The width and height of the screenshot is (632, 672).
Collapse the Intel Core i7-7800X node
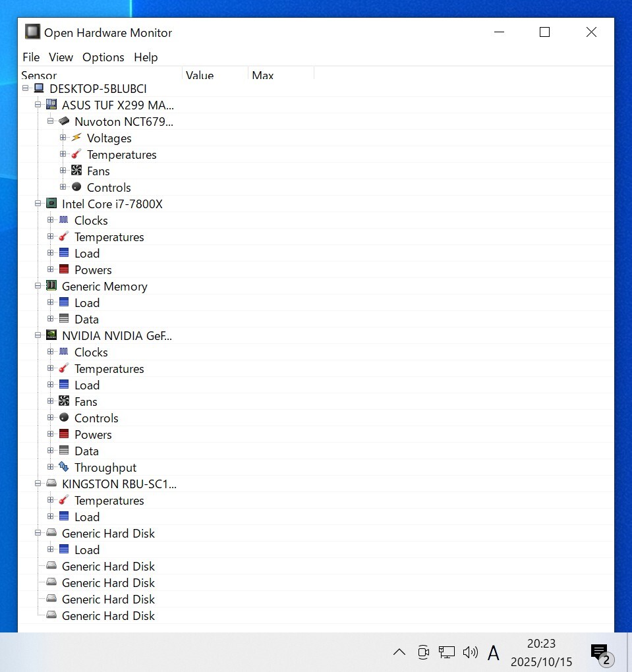click(x=38, y=203)
